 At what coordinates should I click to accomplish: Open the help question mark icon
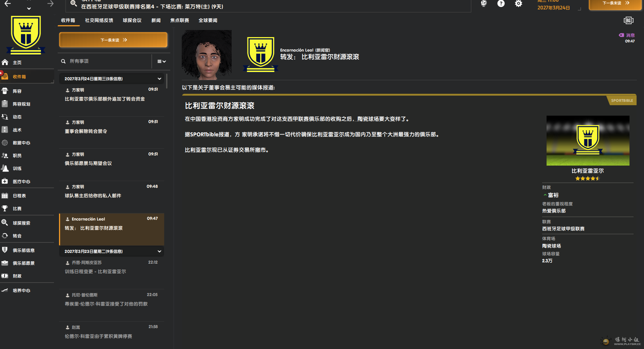point(501,4)
